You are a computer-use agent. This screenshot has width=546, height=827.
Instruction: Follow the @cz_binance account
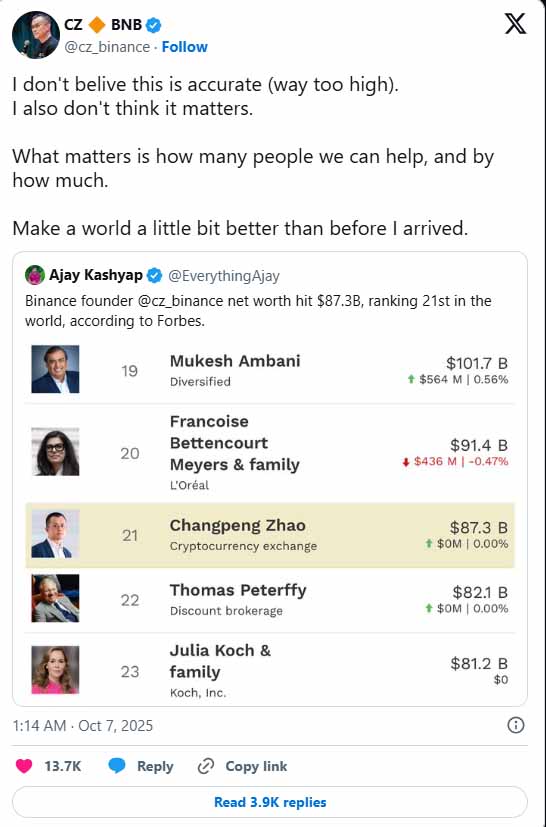click(185, 47)
